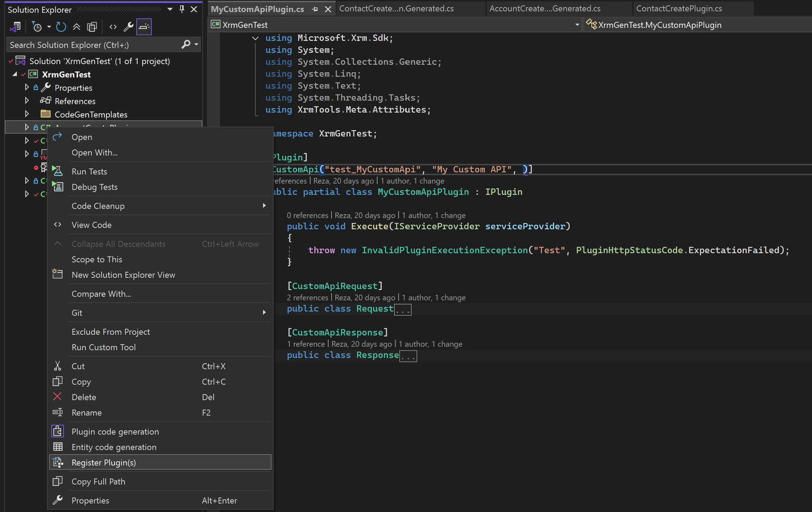Select the View Code angle-brackets toolbar icon
The height and width of the screenshot is (512, 812).
113,26
